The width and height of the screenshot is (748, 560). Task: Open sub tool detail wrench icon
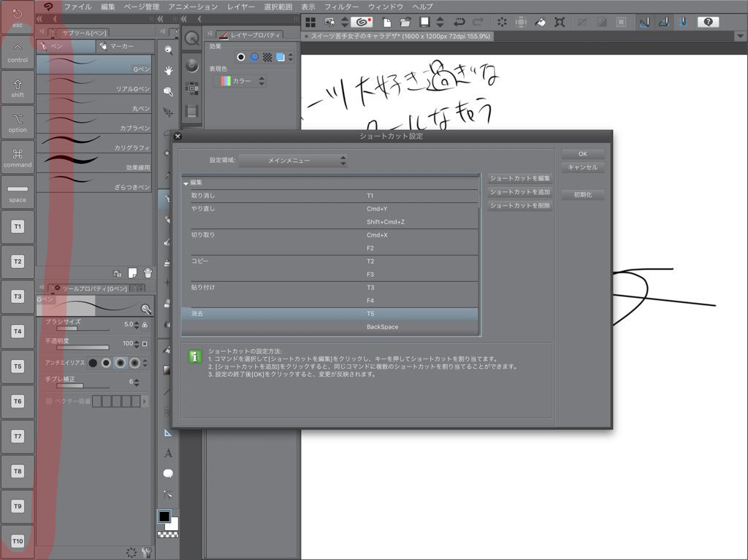click(x=147, y=553)
